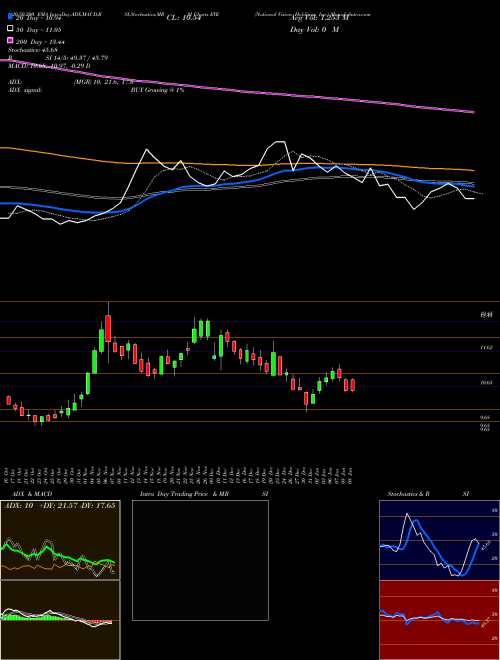Open the MACD histogram chart thumbnail
The image size is (500, 660).
pyautogui.click(x=60, y=620)
